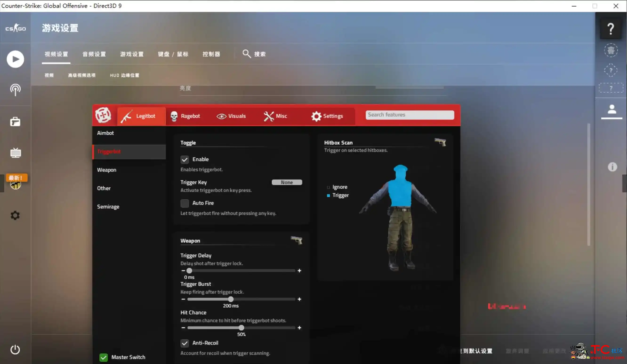Screen dimensions: 627x364
Task: Enable the Anti-Recoil checkbox
Action: coord(185,343)
